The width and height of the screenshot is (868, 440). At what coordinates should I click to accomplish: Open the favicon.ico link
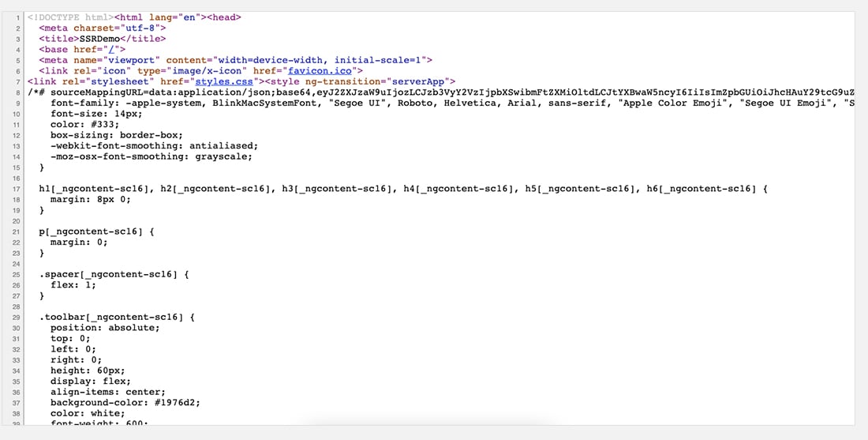pos(320,71)
